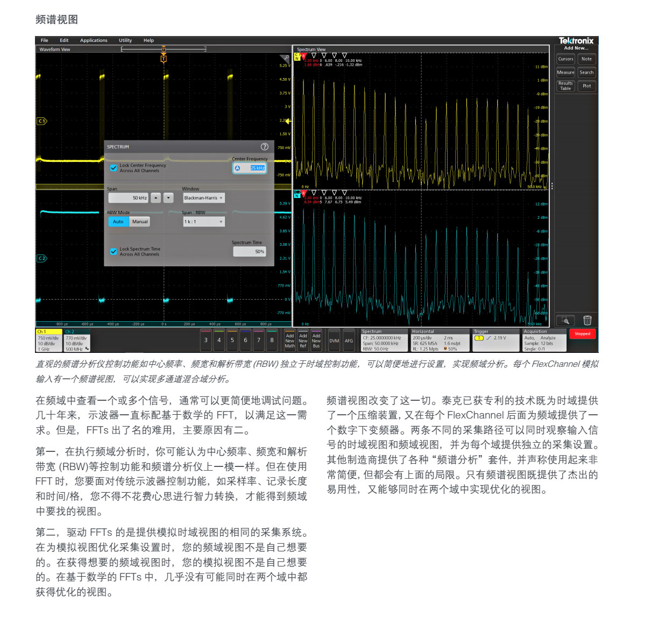The image size is (672, 617).
Task: Click the Spectrum dialog help icon
Action: coord(264,147)
